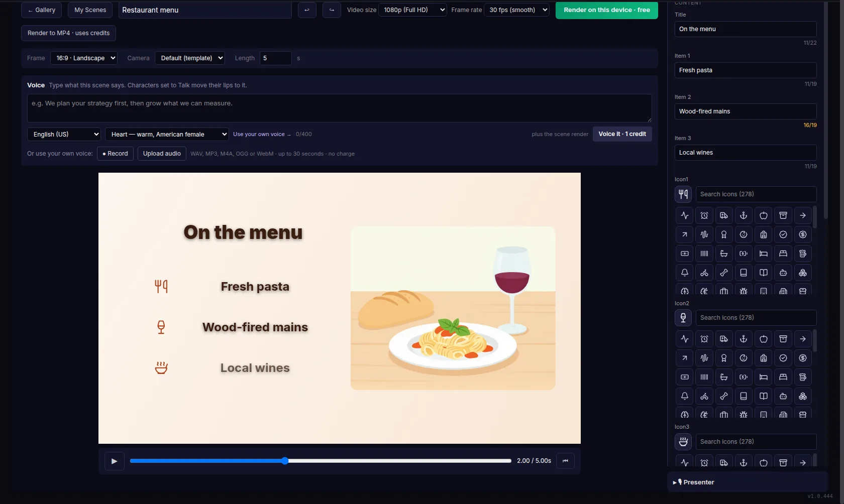Click the selected wine glass Icon2 preview
The width and height of the screenshot is (844, 504).
[x=683, y=317]
